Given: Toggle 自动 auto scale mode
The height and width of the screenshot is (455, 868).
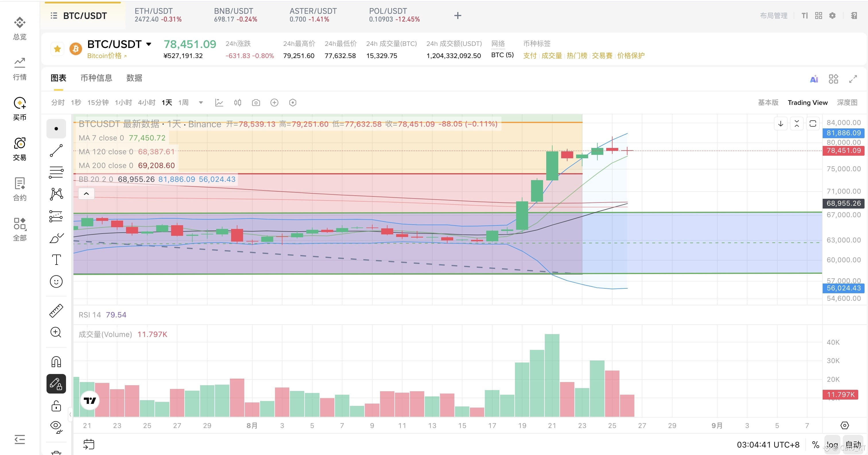Looking at the screenshot, I should coord(853,445).
